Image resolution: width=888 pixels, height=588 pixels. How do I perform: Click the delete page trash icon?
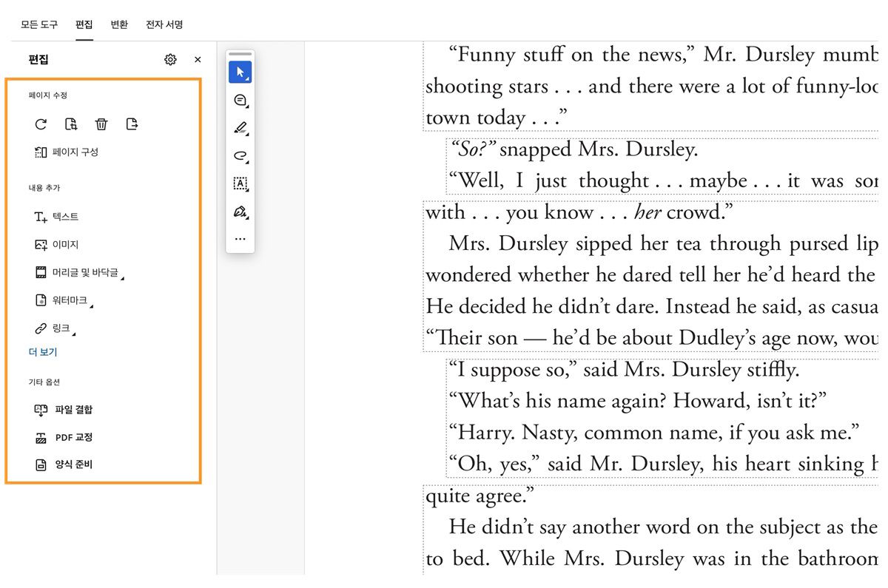(101, 124)
